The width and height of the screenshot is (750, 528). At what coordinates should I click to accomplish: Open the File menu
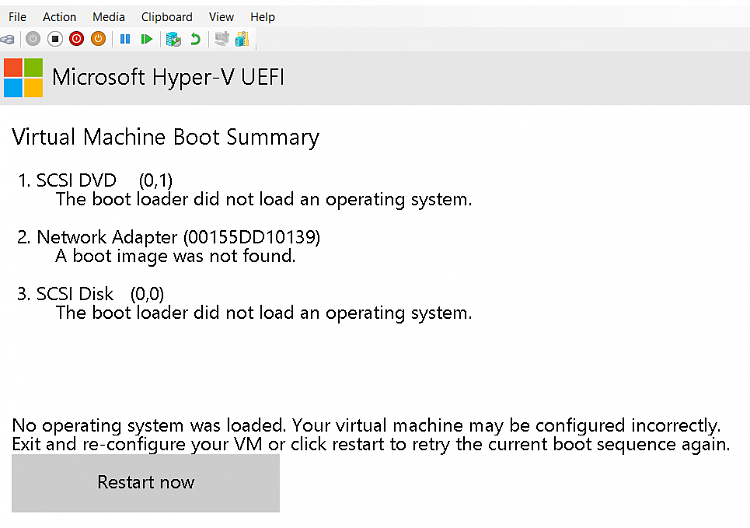point(17,17)
